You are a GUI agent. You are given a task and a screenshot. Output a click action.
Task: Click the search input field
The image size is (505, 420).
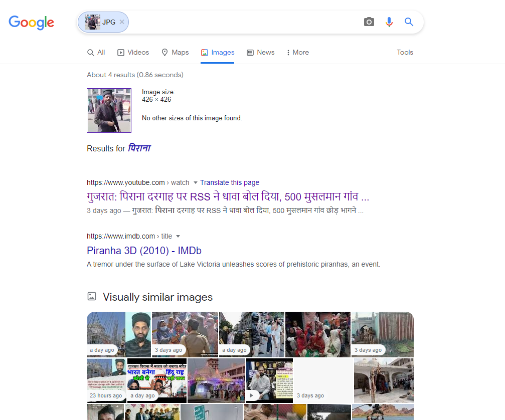(241, 22)
